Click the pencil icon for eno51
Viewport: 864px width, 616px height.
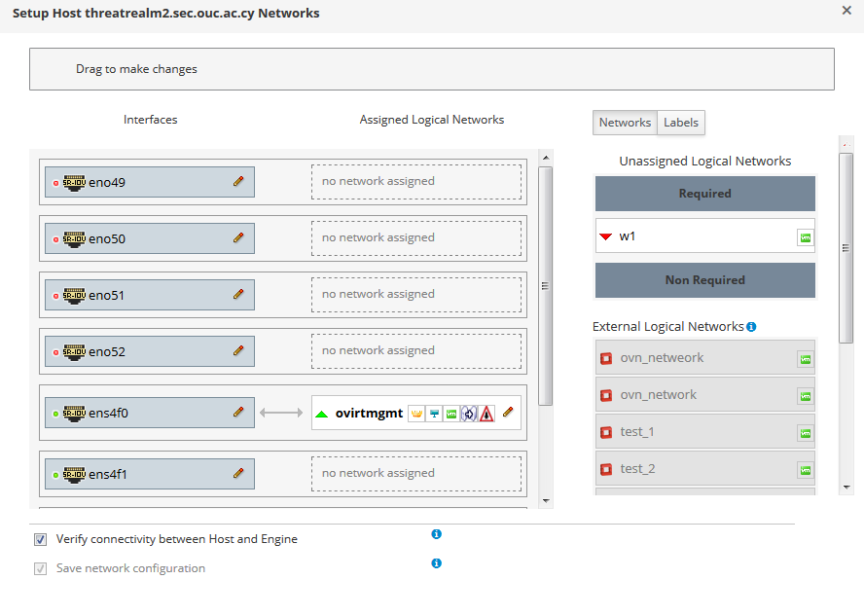pos(238,294)
